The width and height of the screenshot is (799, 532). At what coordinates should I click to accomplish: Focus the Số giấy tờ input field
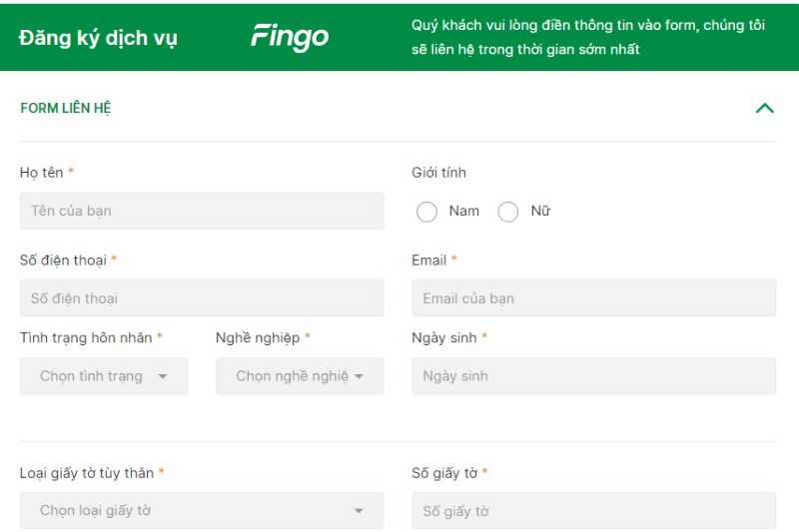[x=593, y=511]
